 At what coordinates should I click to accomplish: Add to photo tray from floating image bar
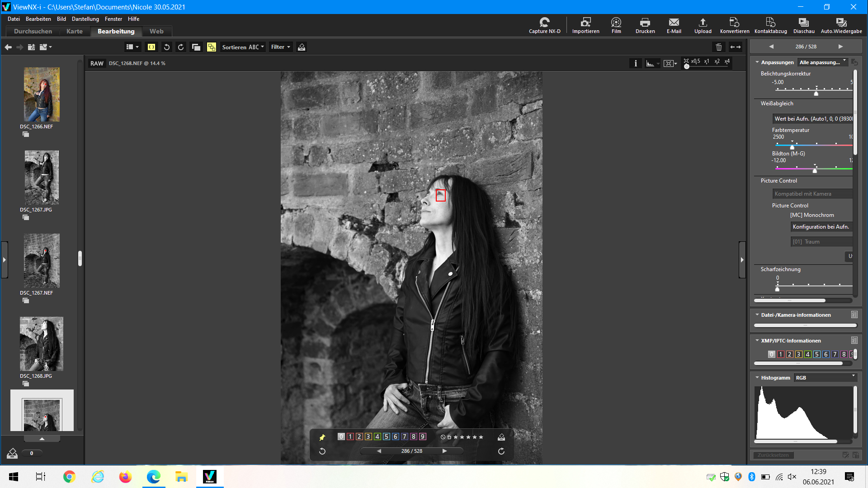click(x=501, y=437)
